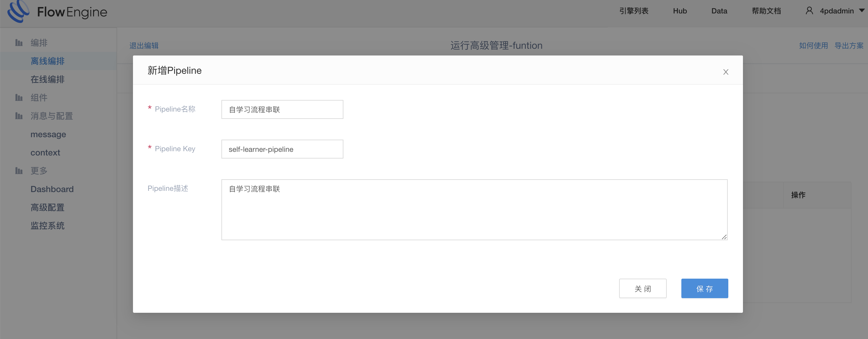This screenshot has width=868, height=339.
Task: Select 离线编排 in the sidebar
Action: [x=48, y=61]
